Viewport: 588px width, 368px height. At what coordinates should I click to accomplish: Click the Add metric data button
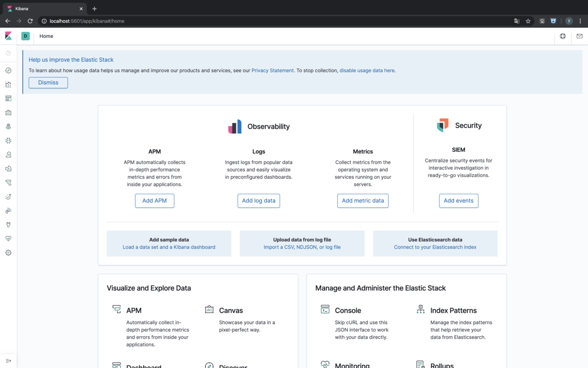click(363, 201)
